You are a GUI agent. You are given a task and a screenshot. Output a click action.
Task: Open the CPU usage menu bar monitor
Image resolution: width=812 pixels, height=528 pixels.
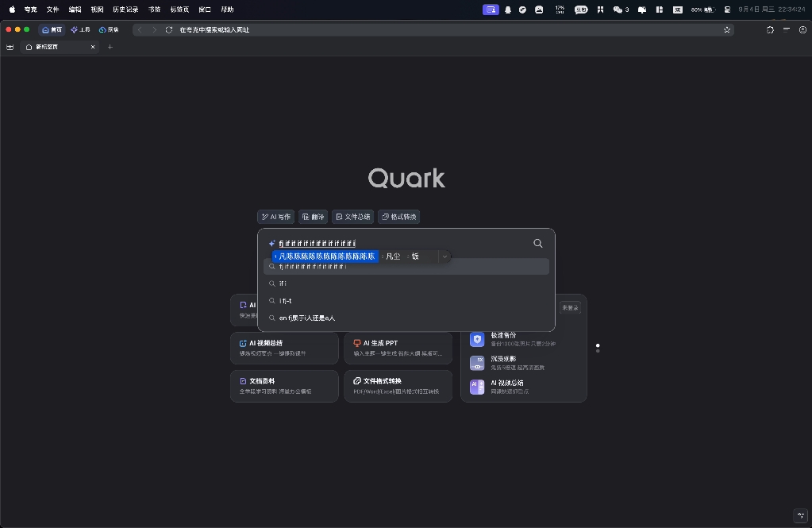pos(560,10)
